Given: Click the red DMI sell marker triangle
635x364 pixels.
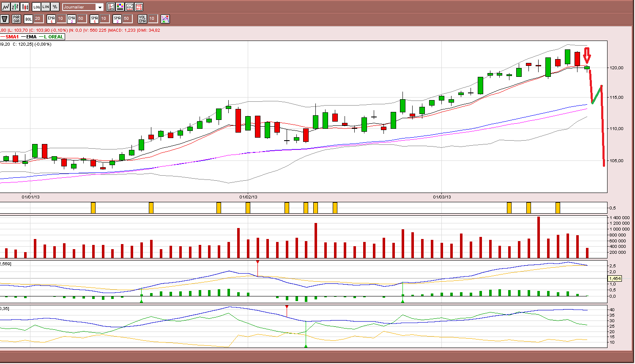Looking at the screenshot, I should (x=287, y=307).
